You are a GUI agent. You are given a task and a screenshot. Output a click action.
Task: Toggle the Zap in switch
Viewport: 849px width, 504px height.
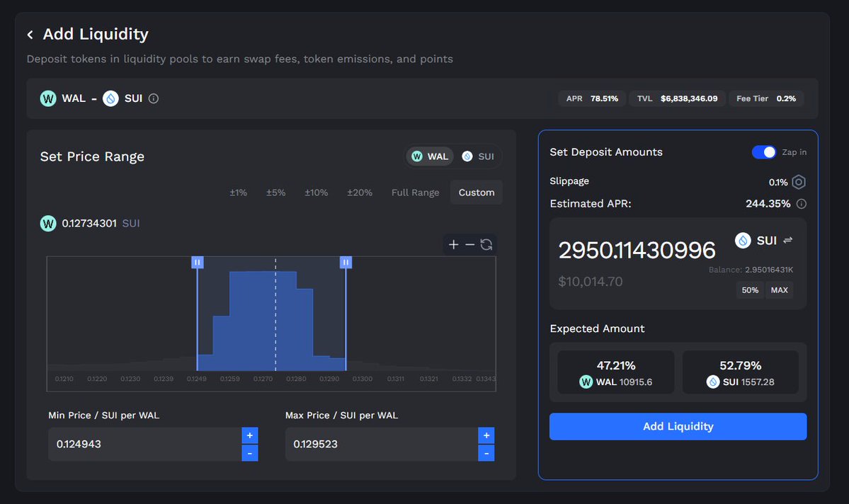(x=764, y=152)
